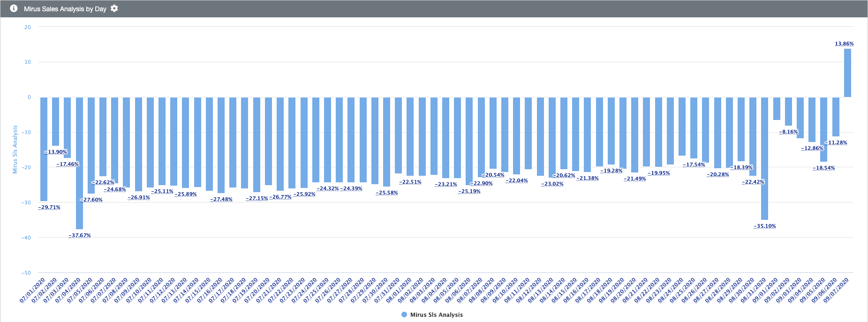Viewport: 868px width, 322px height.
Task: Click the -20.54% data label
Action: click(493, 175)
